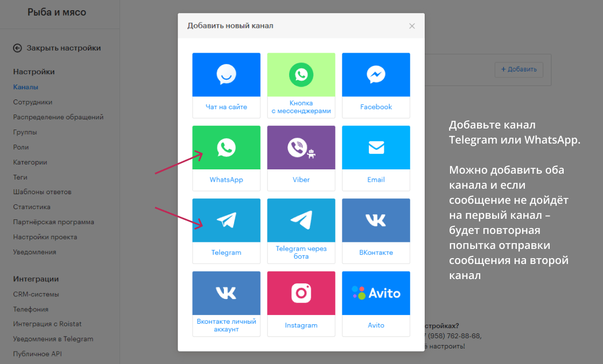The width and height of the screenshot is (603, 364).
Task: Open Телефония integration
Action: (30, 309)
